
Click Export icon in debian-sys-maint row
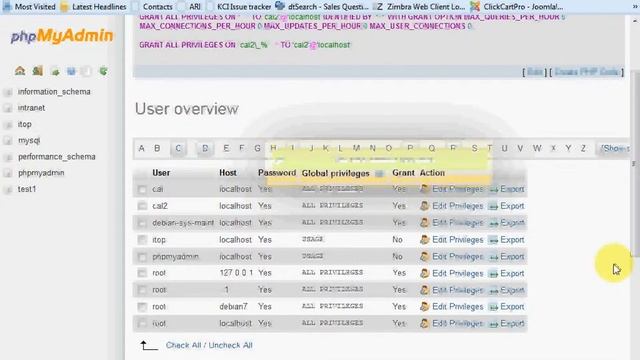493,223
